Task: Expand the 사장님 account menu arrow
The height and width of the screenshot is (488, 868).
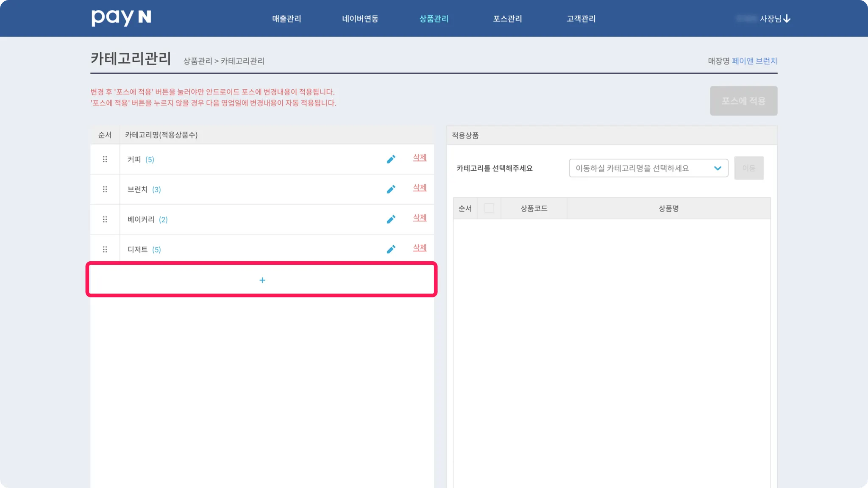Action: click(x=787, y=19)
